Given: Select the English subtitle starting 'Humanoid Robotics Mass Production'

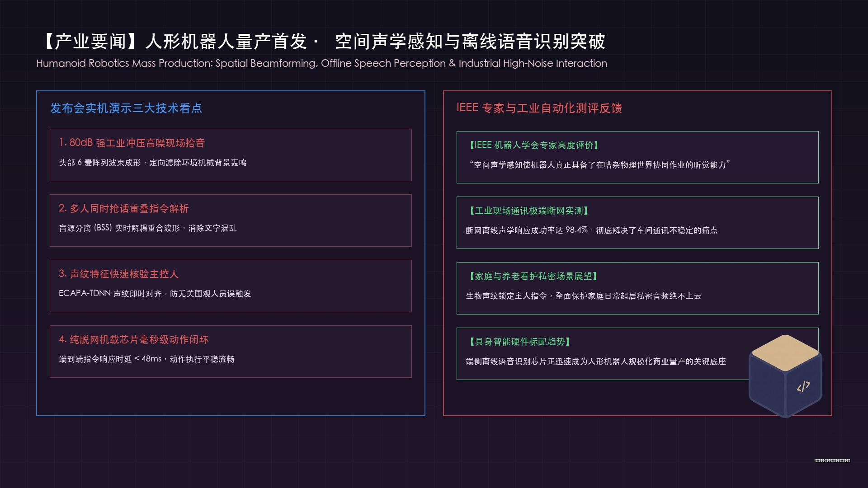Looking at the screenshot, I should [321, 63].
